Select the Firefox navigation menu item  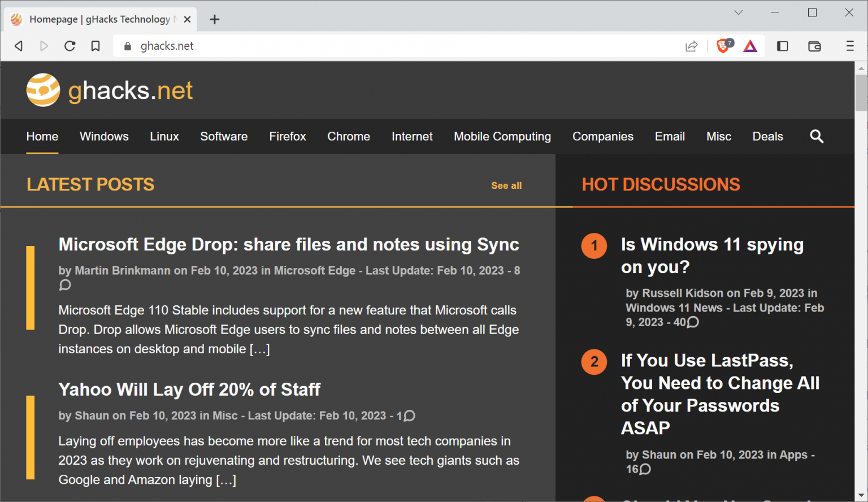coord(287,136)
